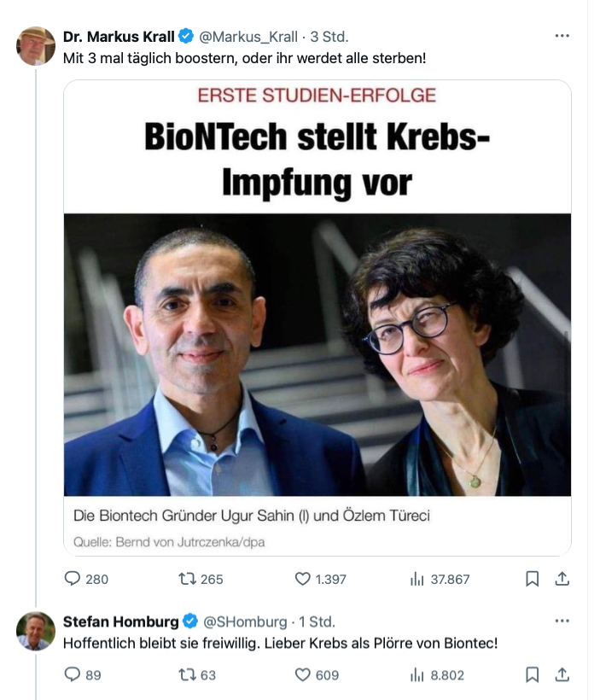Open more options for Homburg's reply
This screenshot has width=600, height=700.
(562, 621)
